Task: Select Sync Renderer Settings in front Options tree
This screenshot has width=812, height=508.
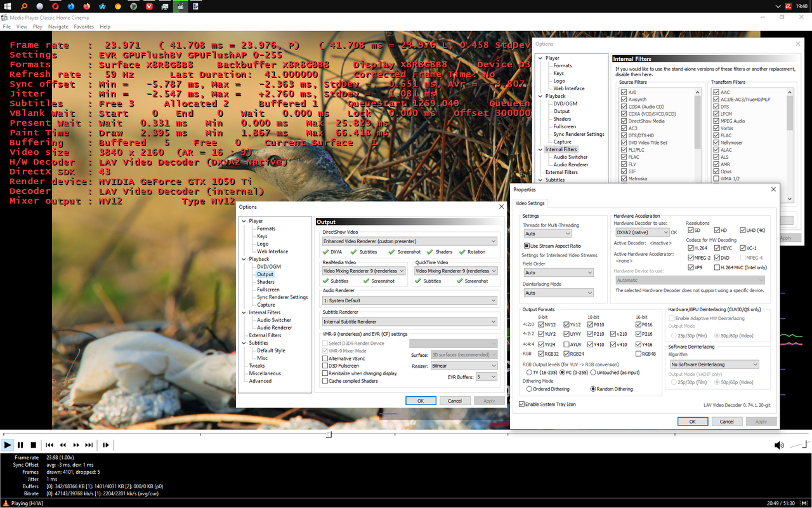Action: (x=282, y=297)
